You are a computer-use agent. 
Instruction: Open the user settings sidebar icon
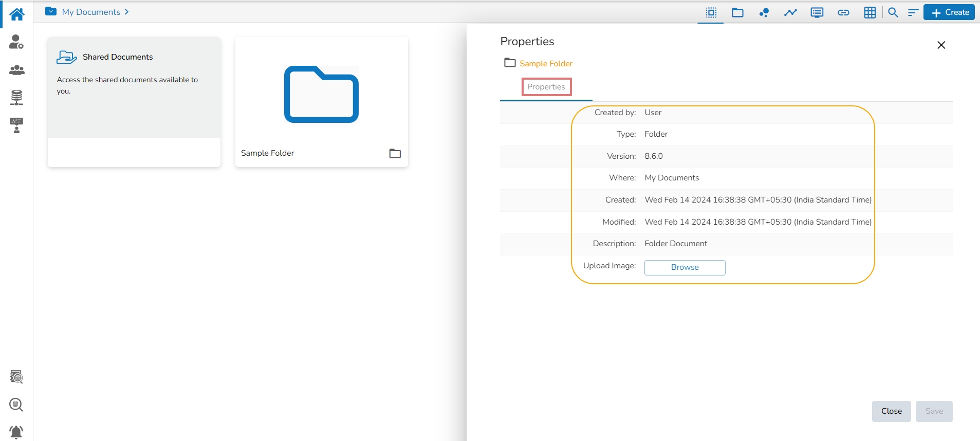[x=16, y=42]
